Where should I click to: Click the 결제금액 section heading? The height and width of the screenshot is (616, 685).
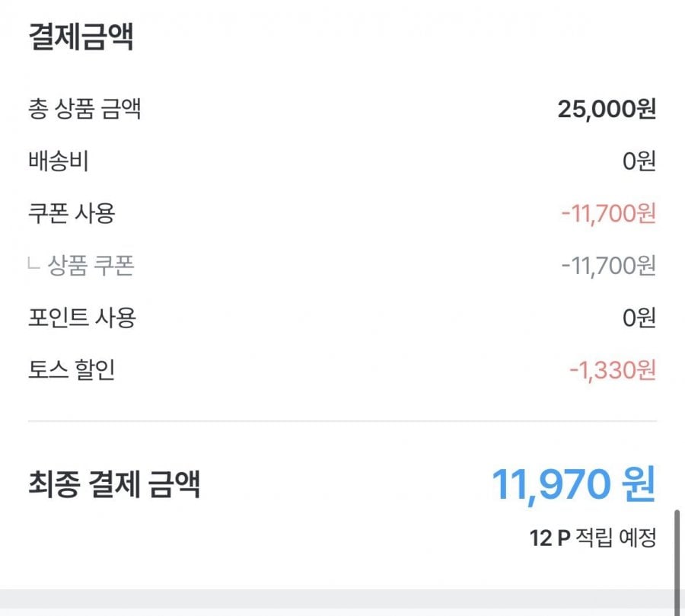coord(81,38)
